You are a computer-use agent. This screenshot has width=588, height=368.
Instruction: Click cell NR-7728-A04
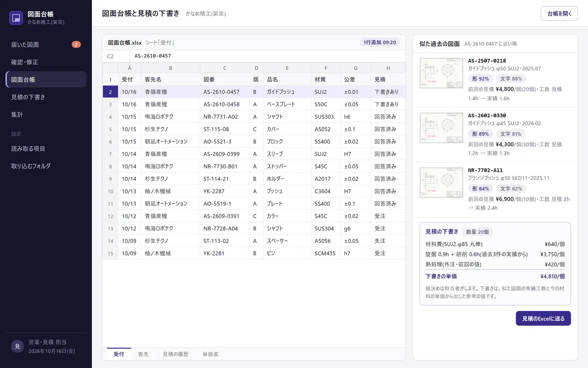tap(225, 229)
